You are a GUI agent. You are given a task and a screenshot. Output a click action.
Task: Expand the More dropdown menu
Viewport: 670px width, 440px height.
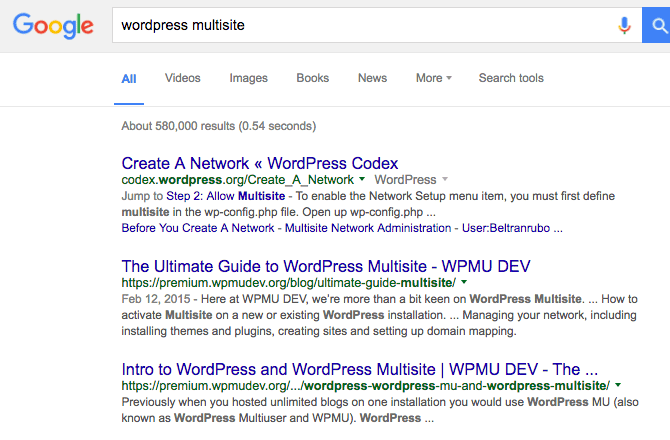[434, 78]
